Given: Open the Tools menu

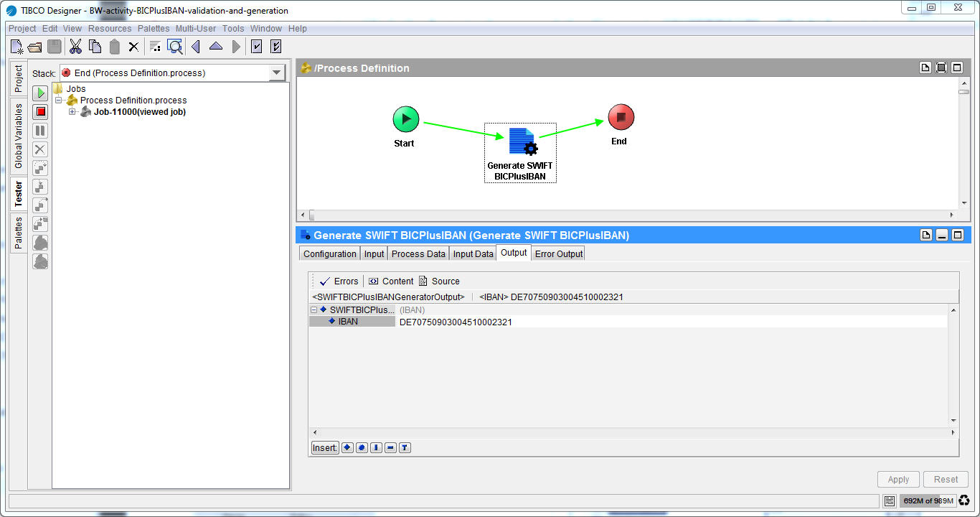Looking at the screenshot, I should [233, 29].
